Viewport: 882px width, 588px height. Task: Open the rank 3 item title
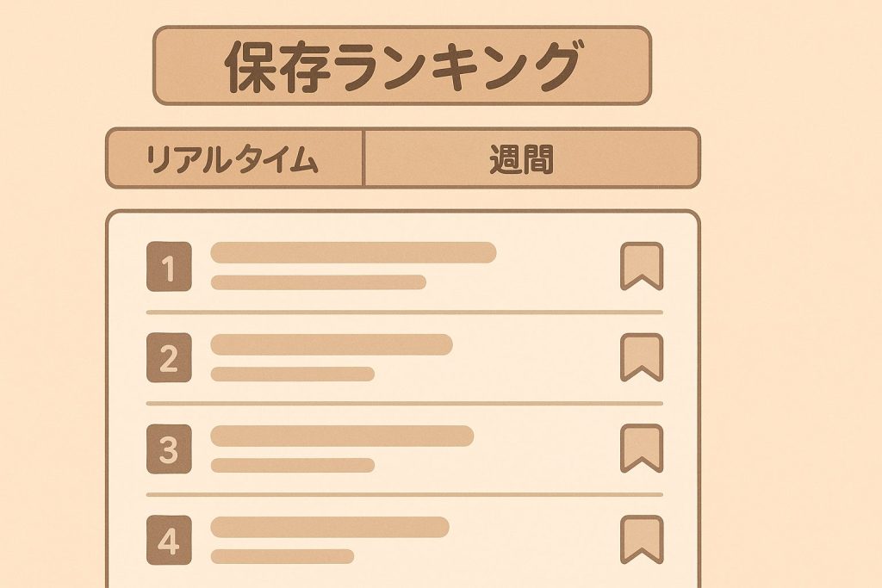click(x=342, y=436)
